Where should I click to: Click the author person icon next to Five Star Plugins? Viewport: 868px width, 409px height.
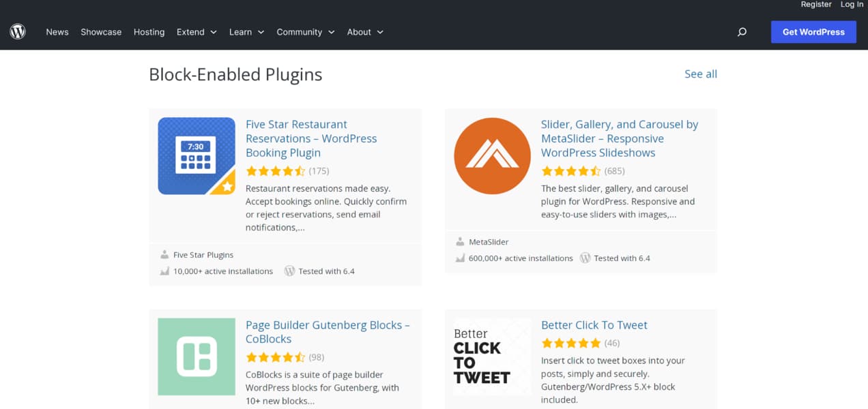click(x=164, y=254)
